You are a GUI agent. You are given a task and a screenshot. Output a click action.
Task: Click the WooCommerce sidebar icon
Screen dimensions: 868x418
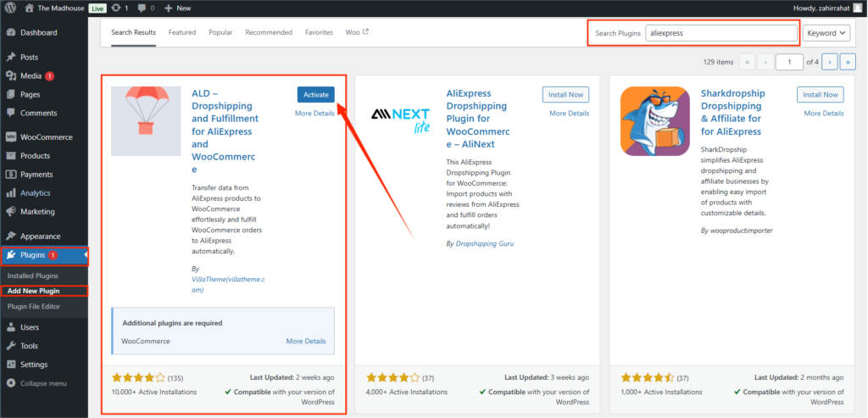pos(11,137)
